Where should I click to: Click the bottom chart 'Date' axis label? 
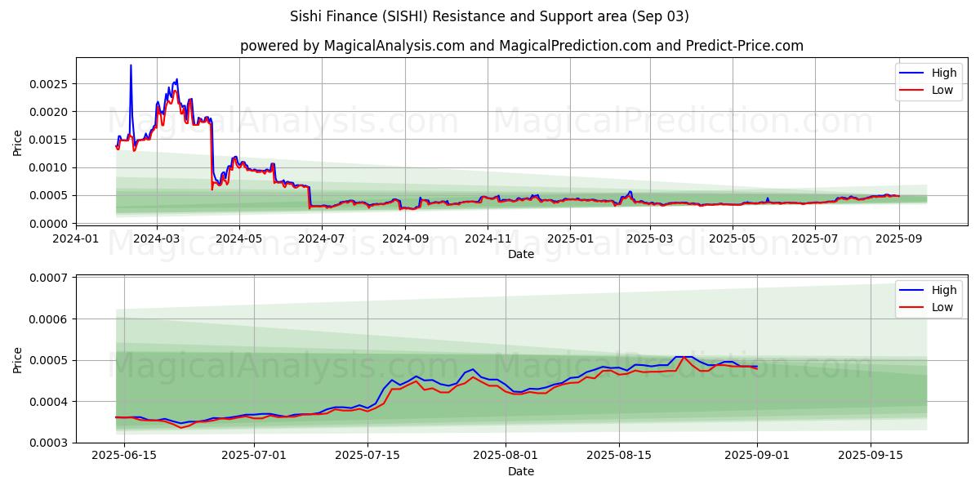click(x=521, y=471)
